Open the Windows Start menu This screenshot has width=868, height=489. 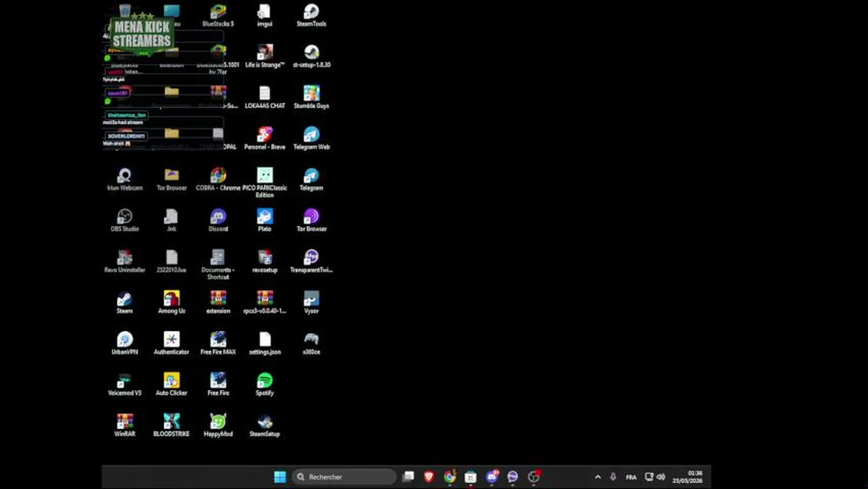tap(280, 477)
